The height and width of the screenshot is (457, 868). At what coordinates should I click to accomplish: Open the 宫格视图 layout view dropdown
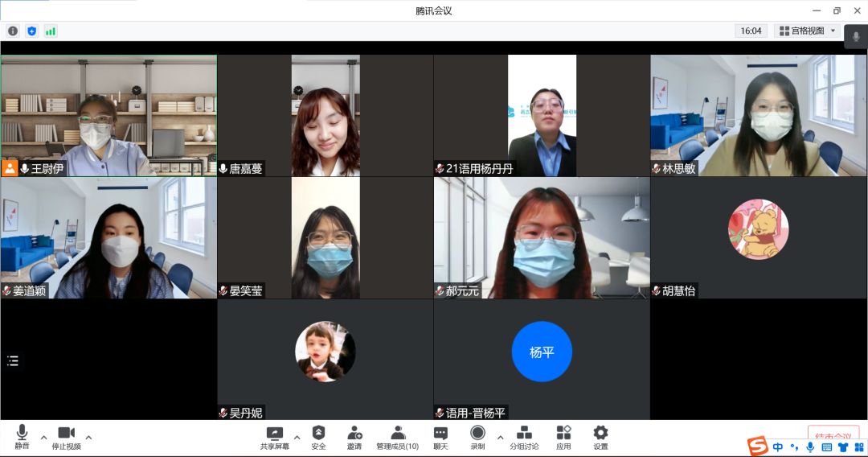click(x=807, y=31)
